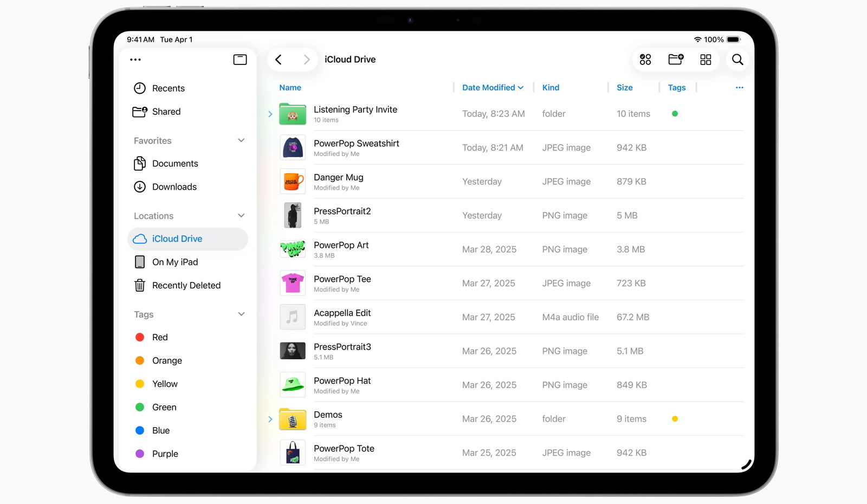
Task: Open PressPortrait2 thumbnail
Action: pos(293,215)
